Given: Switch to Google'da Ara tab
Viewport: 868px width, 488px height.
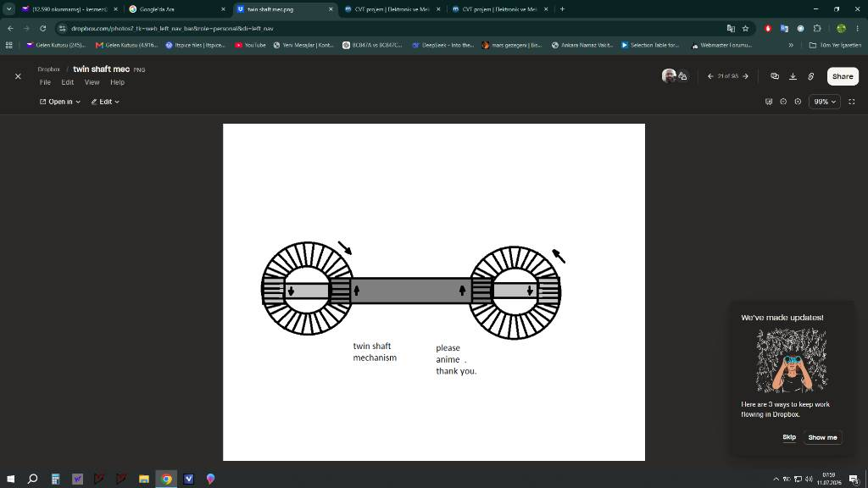Looking at the screenshot, I should [176, 9].
